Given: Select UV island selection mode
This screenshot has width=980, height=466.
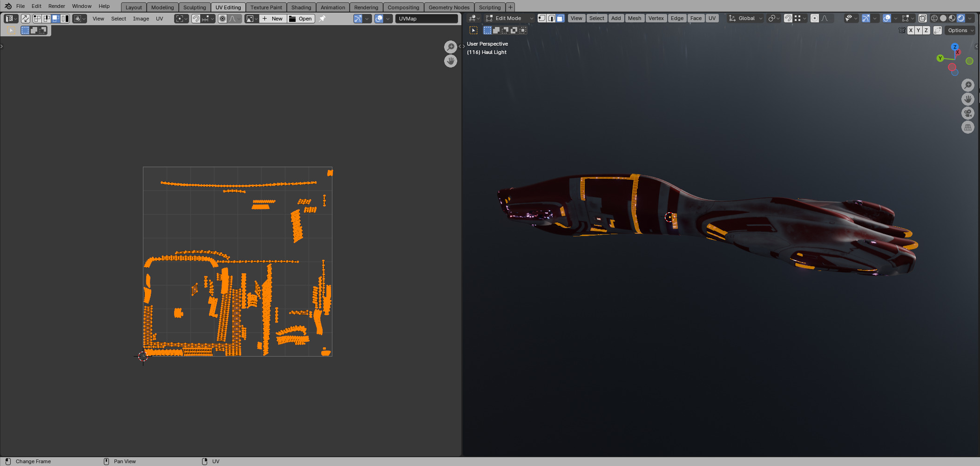Looking at the screenshot, I should click(65, 19).
